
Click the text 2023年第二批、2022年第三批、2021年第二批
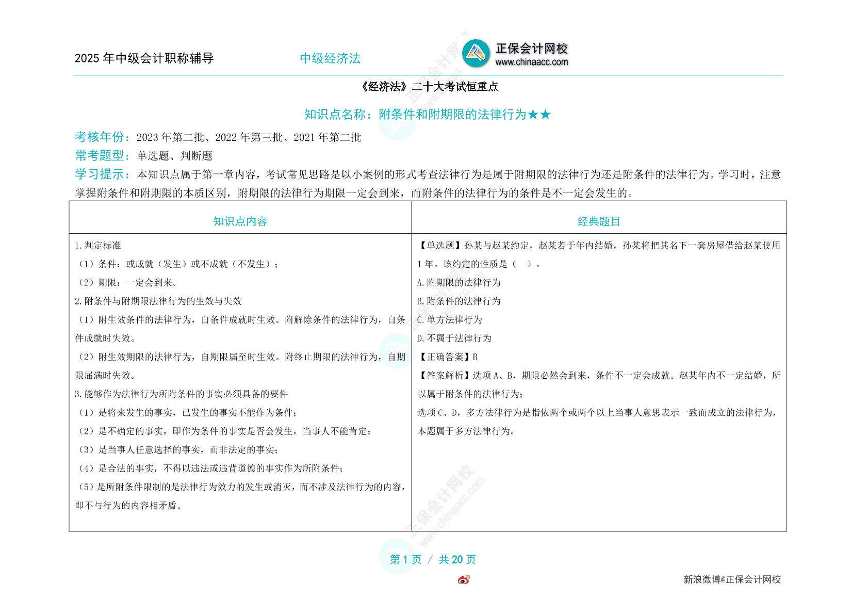pos(249,137)
